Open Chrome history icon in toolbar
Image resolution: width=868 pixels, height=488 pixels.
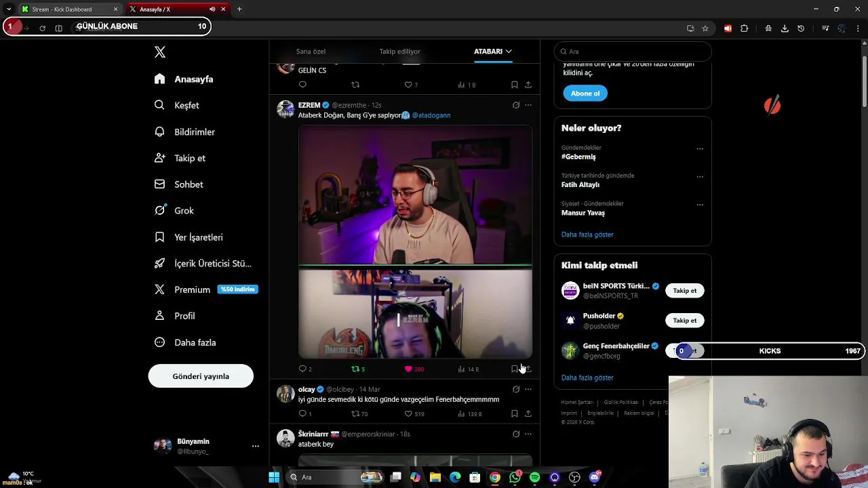(x=801, y=28)
